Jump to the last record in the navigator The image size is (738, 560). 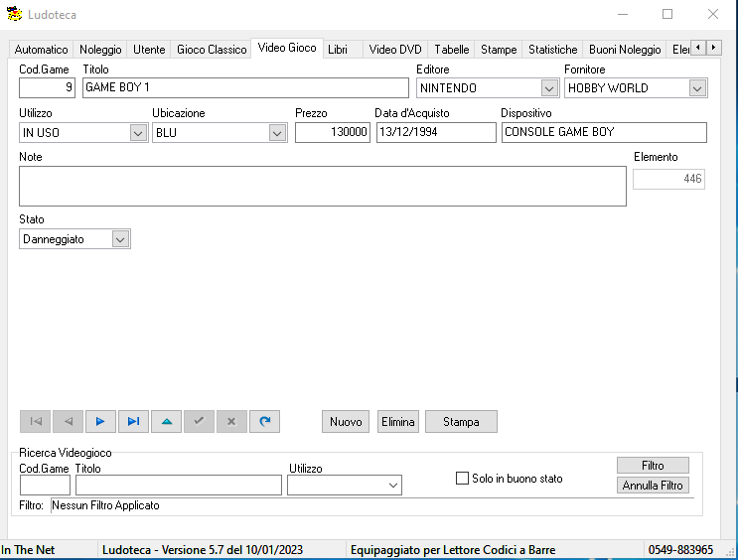click(134, 421)
